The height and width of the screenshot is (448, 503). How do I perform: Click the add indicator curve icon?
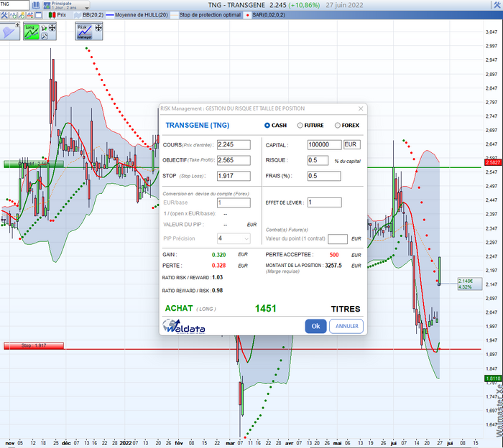[x=13, y=15]
